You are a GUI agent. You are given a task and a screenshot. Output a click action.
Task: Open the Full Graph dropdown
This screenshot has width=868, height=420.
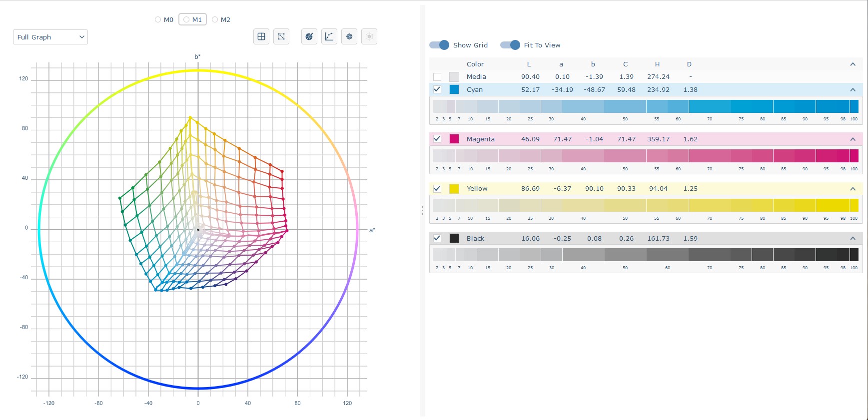pos(50,37)
